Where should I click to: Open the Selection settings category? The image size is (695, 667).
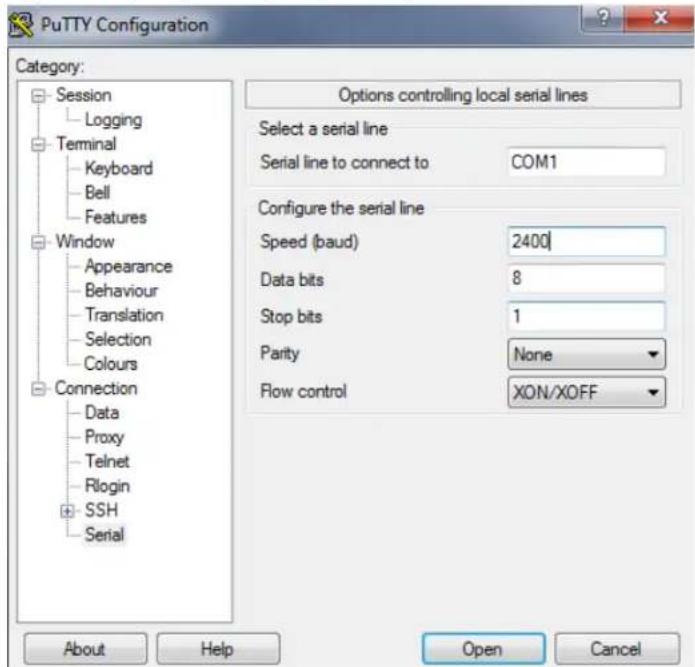tap(118, 339)
